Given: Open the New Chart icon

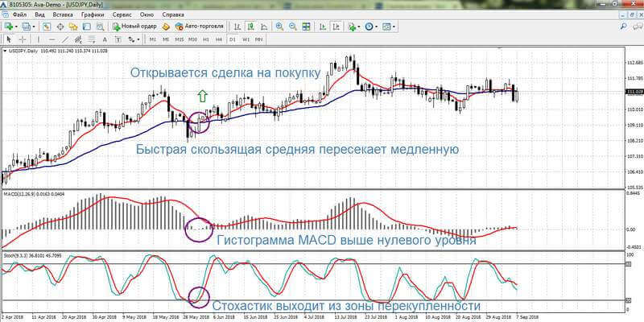Looking at the screenshot, I should (x=9, y=27).
